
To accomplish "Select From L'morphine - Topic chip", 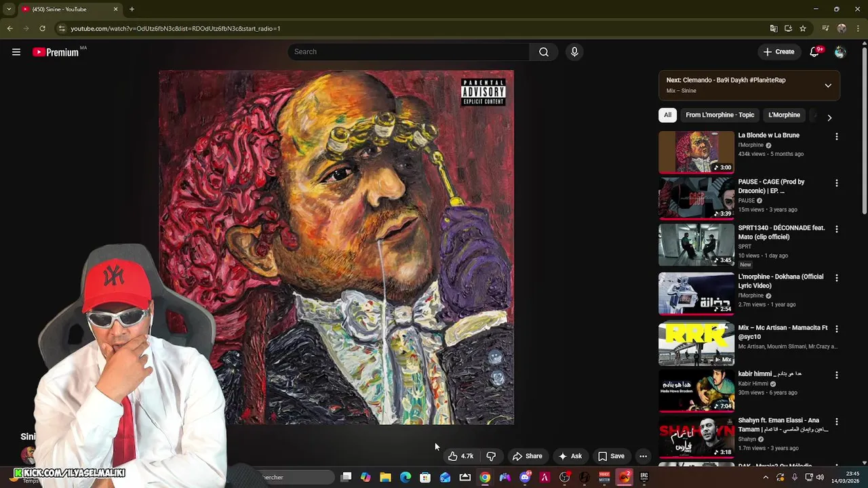I will (x=719, y=115).
